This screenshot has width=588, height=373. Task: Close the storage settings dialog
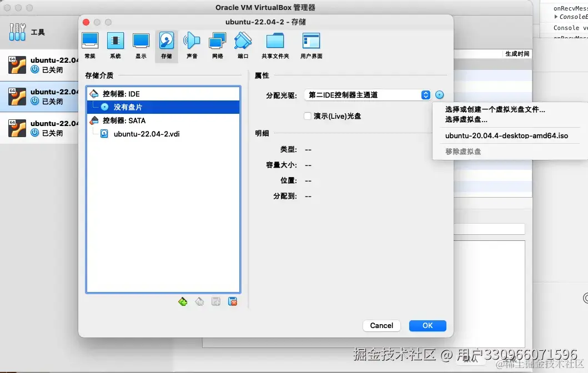point(86,22)
